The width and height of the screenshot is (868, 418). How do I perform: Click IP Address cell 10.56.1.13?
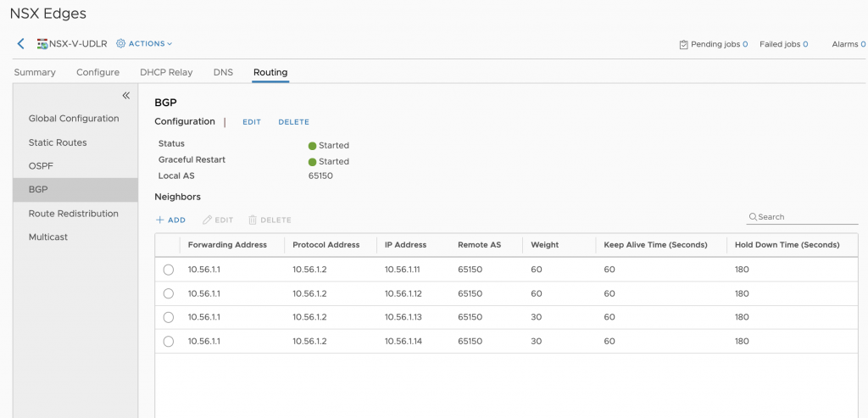coord(403,317)
